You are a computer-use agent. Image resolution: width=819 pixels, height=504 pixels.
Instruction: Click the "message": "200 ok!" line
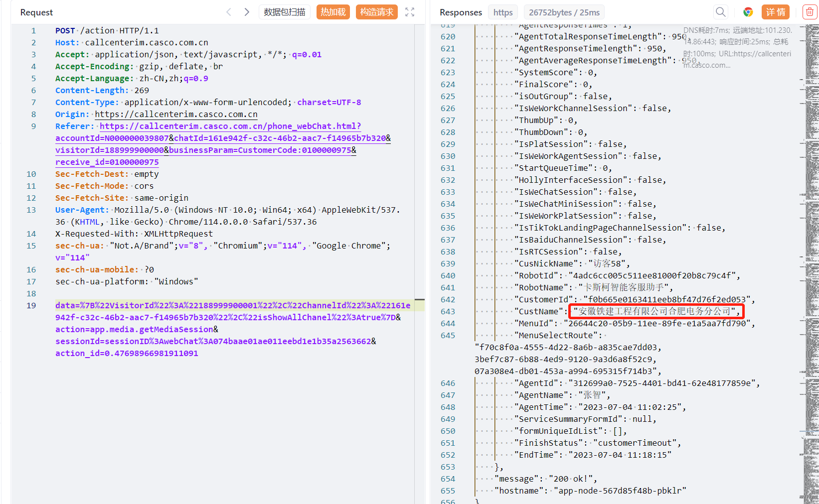546,479
